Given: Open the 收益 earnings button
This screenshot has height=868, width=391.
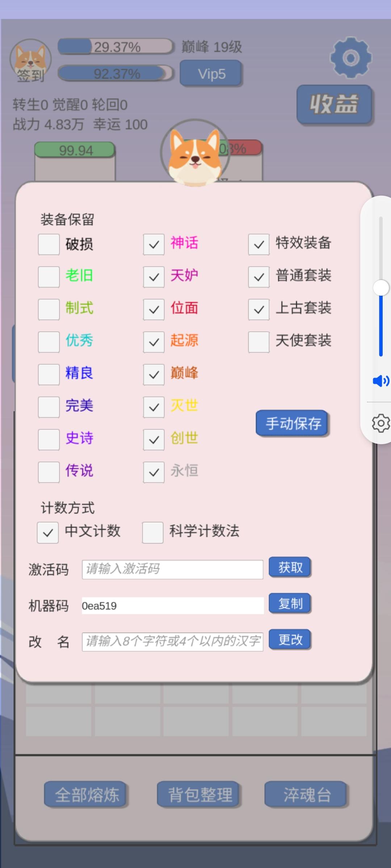Looking at the screenshot, I should click(x=334, y=105).
